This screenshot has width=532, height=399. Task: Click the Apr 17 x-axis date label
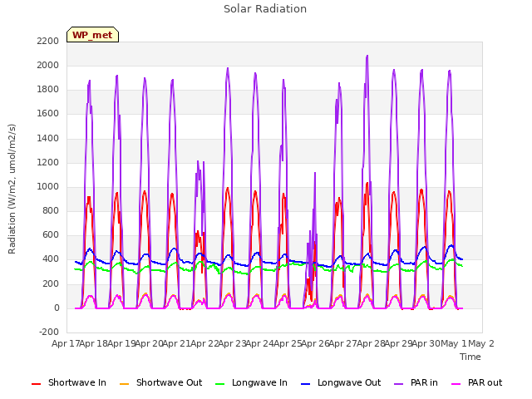(66, 343)
